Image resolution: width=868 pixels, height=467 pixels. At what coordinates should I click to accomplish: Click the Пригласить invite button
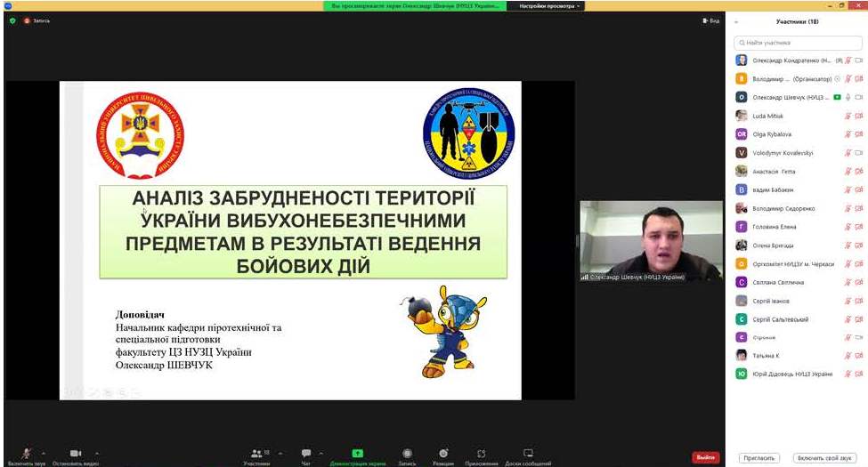tap(759, 458)
